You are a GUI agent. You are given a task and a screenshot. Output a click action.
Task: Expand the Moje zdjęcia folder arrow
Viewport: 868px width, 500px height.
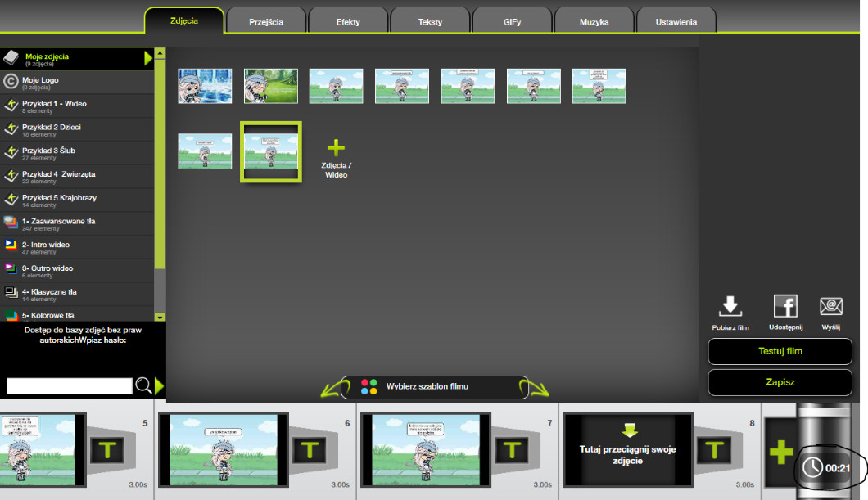(x=148, y=58)
